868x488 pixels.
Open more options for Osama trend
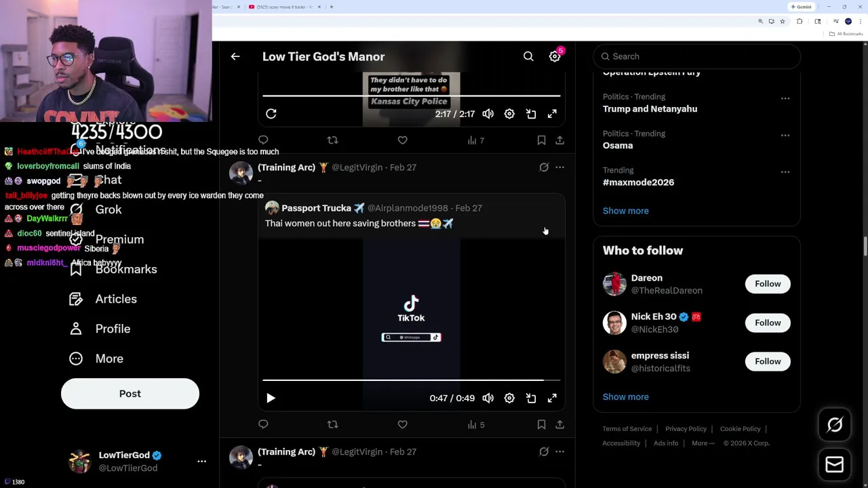click(785, 136)
